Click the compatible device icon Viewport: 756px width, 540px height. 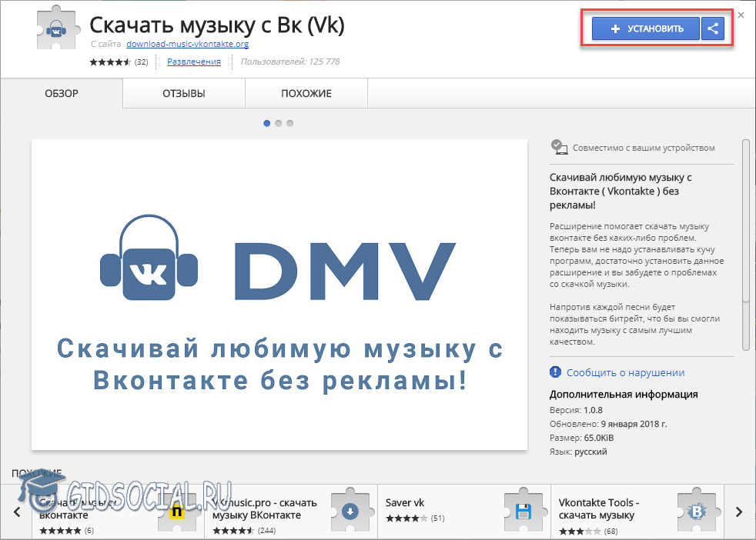tap(559, 148)
